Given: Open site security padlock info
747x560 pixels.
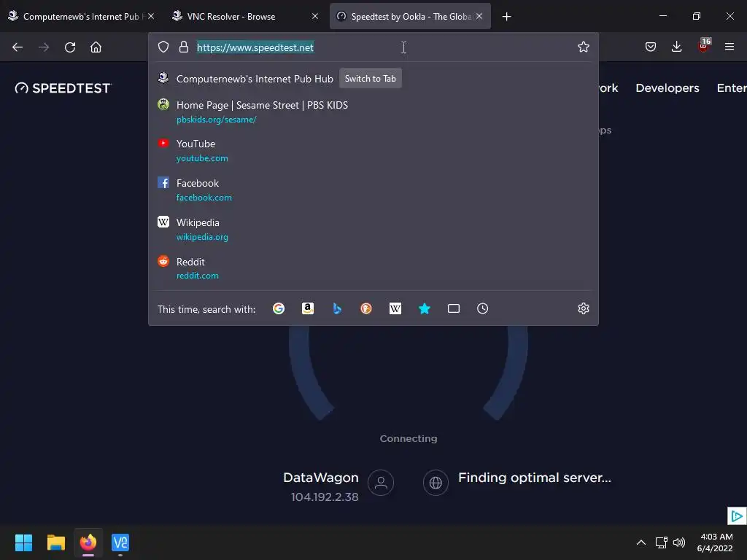Looking at the screenshot, I should [x=183, y=47].
